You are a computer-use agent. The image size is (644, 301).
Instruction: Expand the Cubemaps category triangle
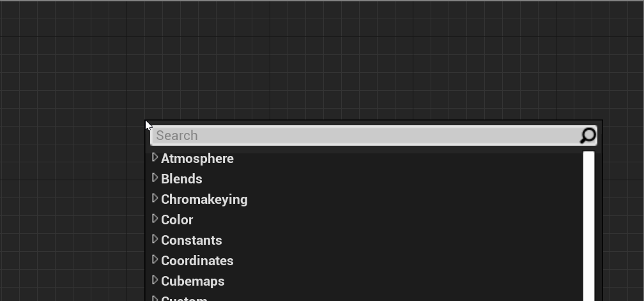(155, 280)
